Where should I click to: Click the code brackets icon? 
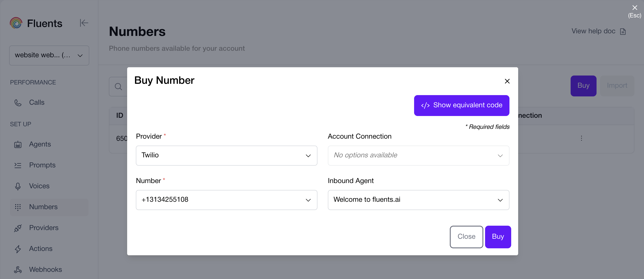click(425, 106)
